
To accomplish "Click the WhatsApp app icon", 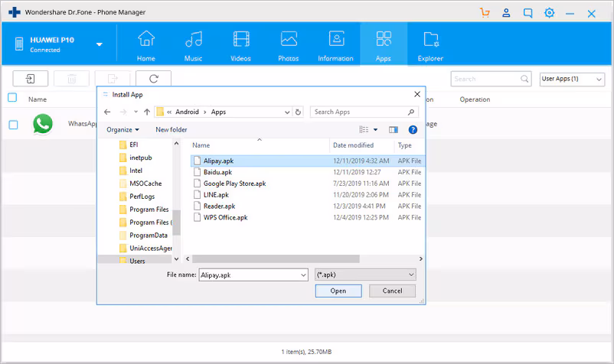I will (43, 124).
